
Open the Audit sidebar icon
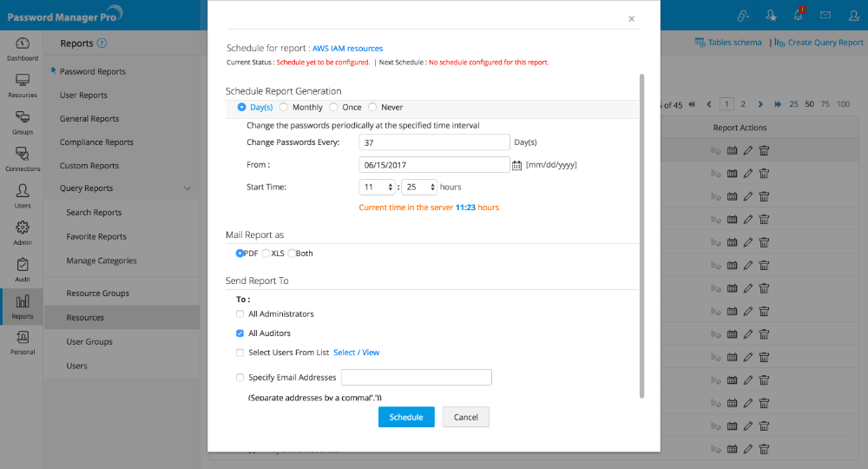pos(23,269)
